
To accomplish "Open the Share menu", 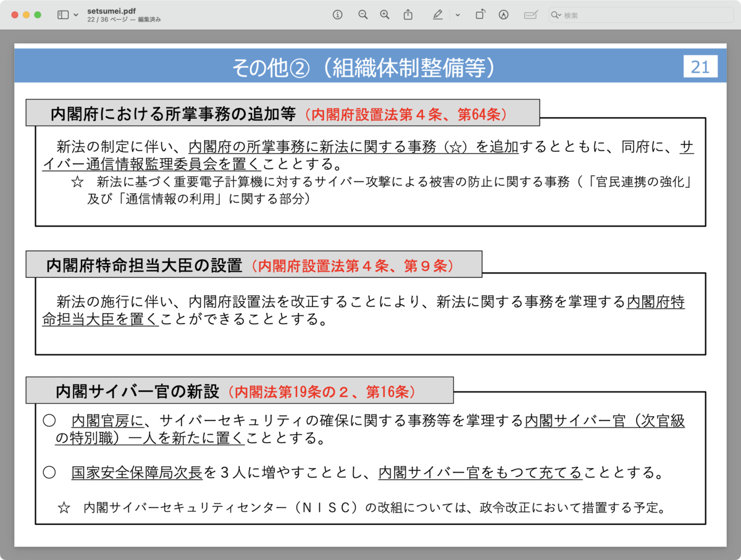I will [x=408, y=15].
